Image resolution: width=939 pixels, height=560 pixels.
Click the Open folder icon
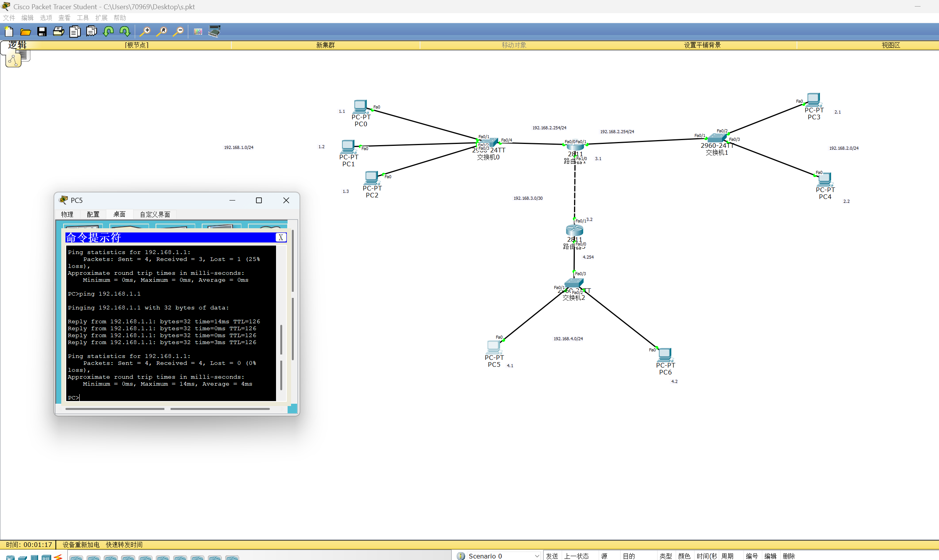click(25, 32)
